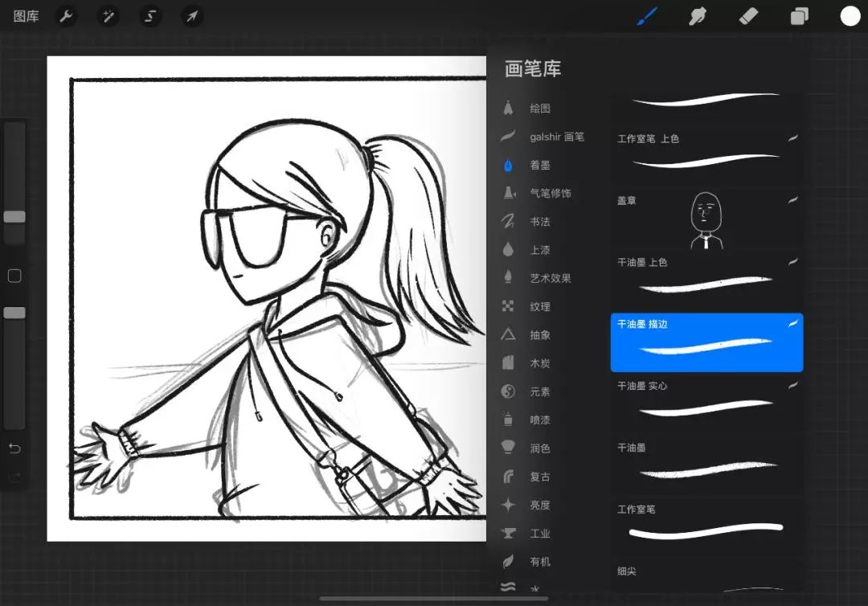This screenshot has width=868, height=606.
Task: Select the Eraser tool
Action: (x=748, y=16)
